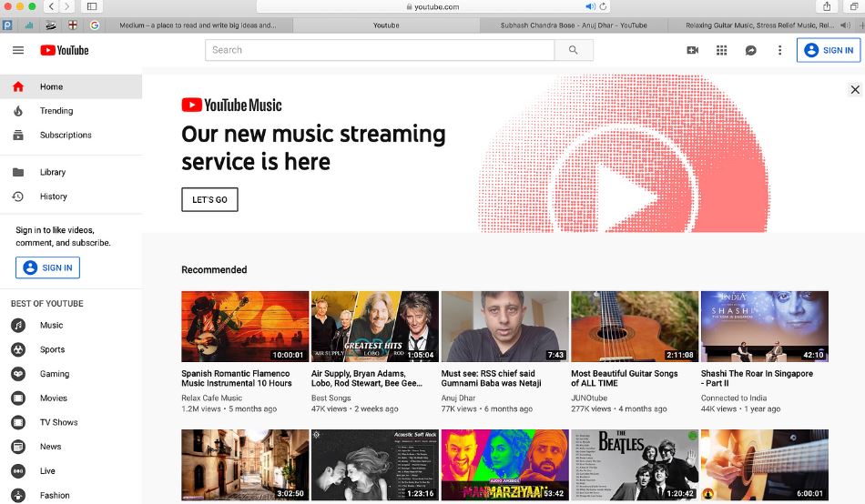Switch to the Medium browser tab
Screen dimensions: 865x504
pos(198,25)
